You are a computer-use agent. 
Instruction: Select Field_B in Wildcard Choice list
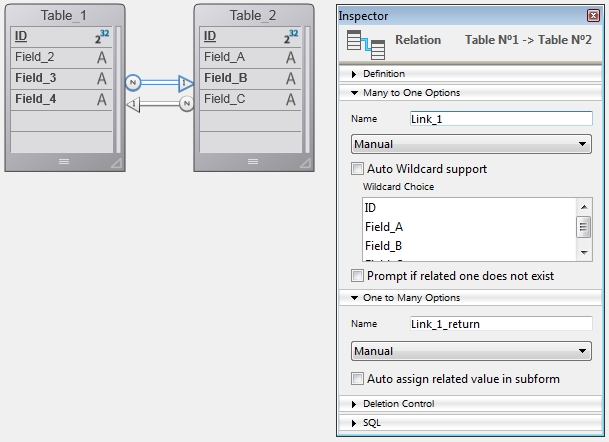[x=384, y=246]
